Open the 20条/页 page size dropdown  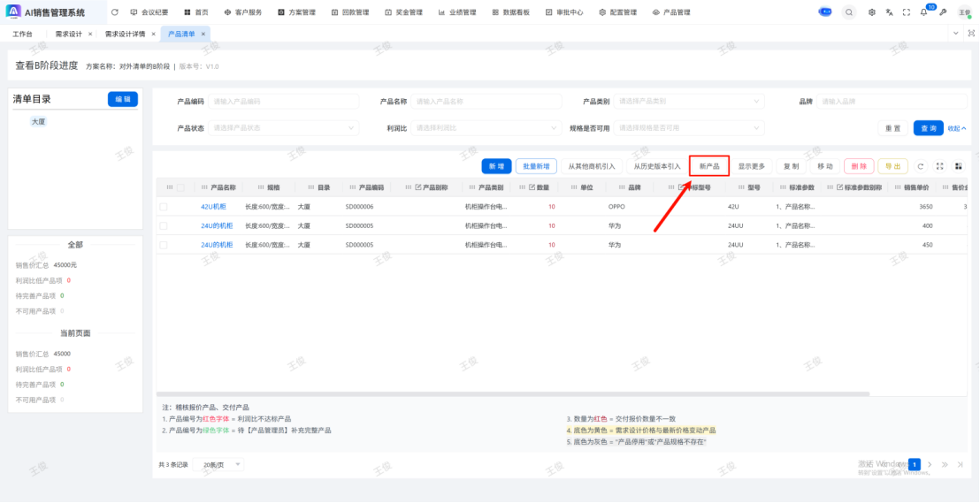click(x=219, y=464)
